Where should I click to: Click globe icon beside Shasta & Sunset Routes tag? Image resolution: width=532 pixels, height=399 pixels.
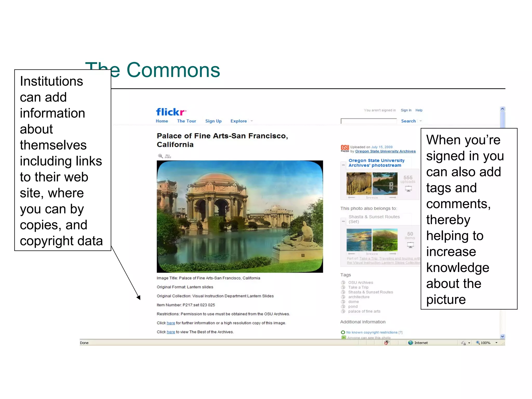pyautogui.click(x=343, y=292)
